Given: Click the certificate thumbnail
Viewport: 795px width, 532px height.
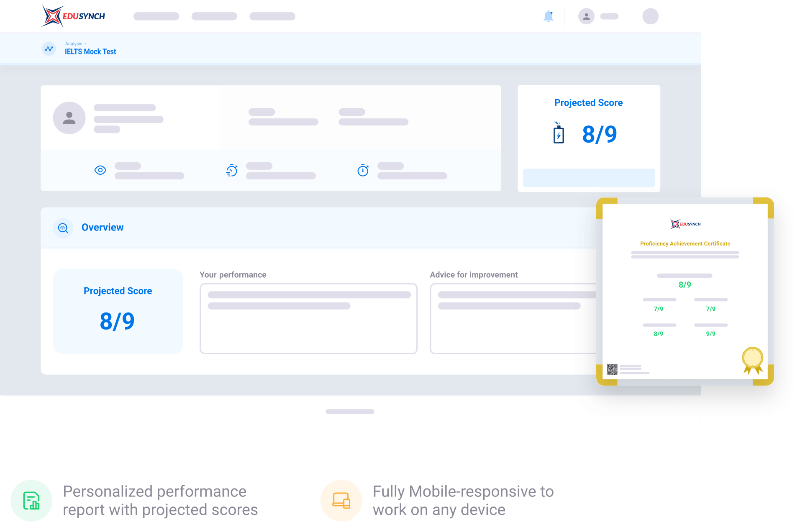Looking at the screenshot, I should 685,292.
